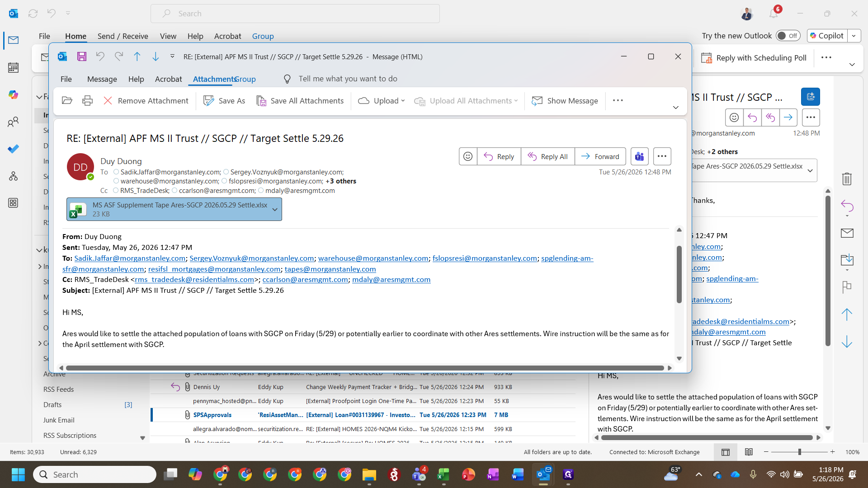Screen dimensions: 868x488
Task: Open more actions ellipsis next to Teams icon
Action: pos(662,156)
